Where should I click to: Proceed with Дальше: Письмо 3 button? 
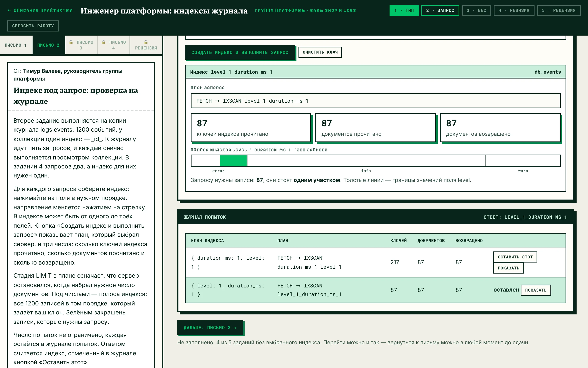coord(210,328)
